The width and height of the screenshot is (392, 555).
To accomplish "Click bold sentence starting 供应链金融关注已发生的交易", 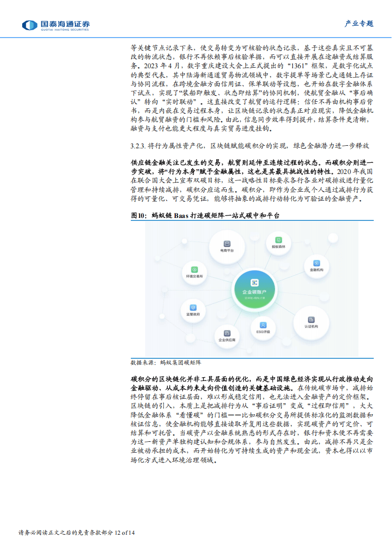I will (x=252, y=163).
